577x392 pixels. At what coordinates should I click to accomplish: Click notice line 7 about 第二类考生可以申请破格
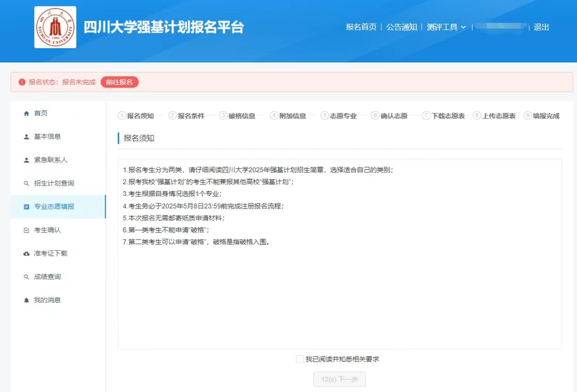[196, 242]
